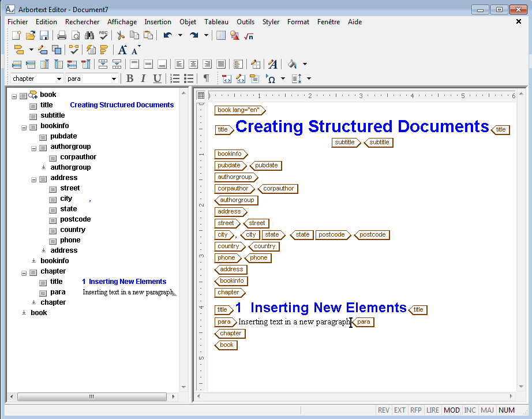Open the Undo history dropdown arrow

coord(180,35)
